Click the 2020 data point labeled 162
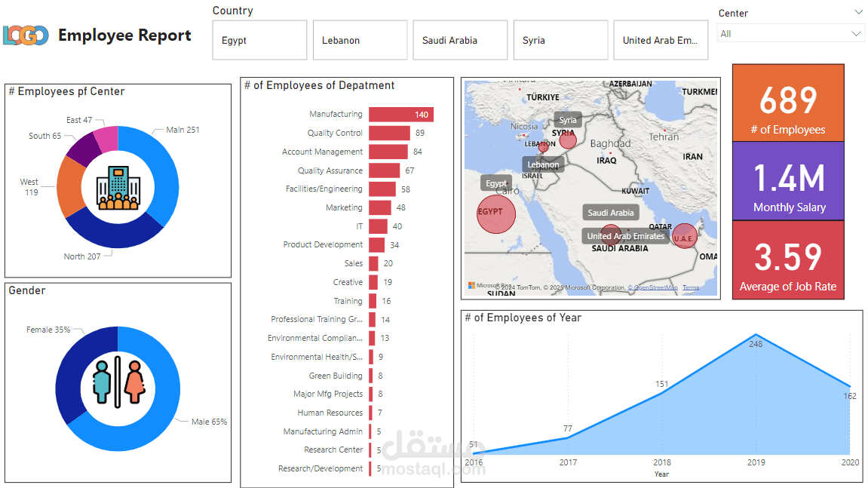 [x=851, y=387]
